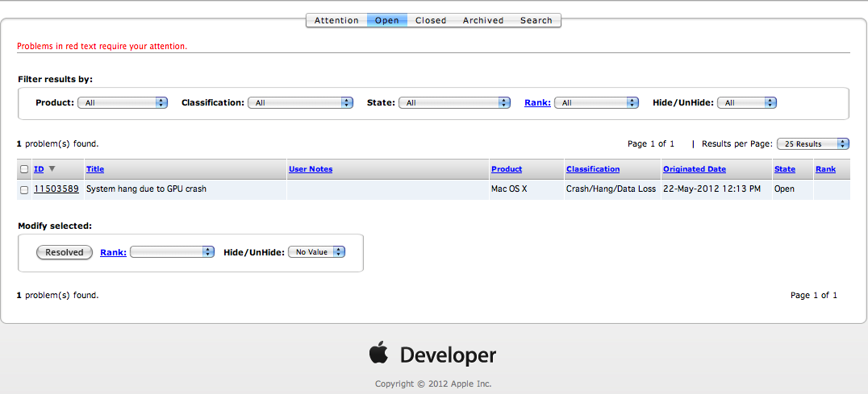Viewport: 868px width, 394px height.
Task: Check the box for problem 11503589
Action: coord(24,189)
